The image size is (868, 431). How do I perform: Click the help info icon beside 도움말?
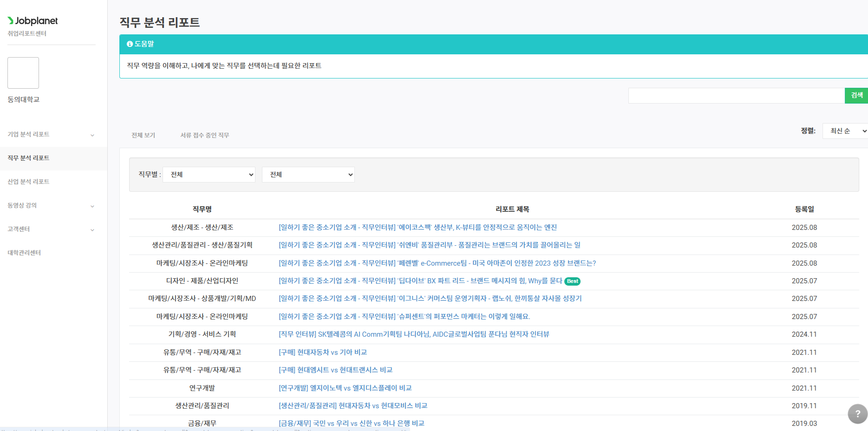[130, 44]
